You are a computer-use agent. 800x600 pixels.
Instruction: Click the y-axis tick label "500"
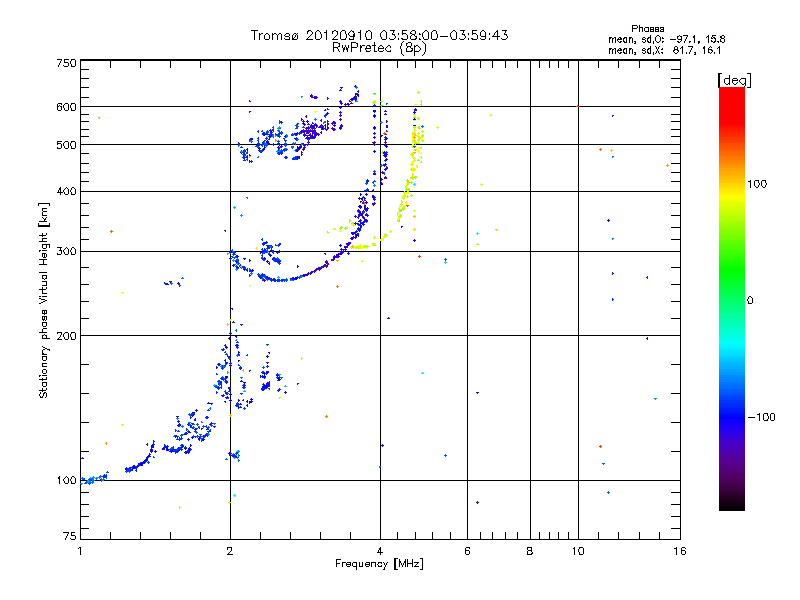coord(66,145)
